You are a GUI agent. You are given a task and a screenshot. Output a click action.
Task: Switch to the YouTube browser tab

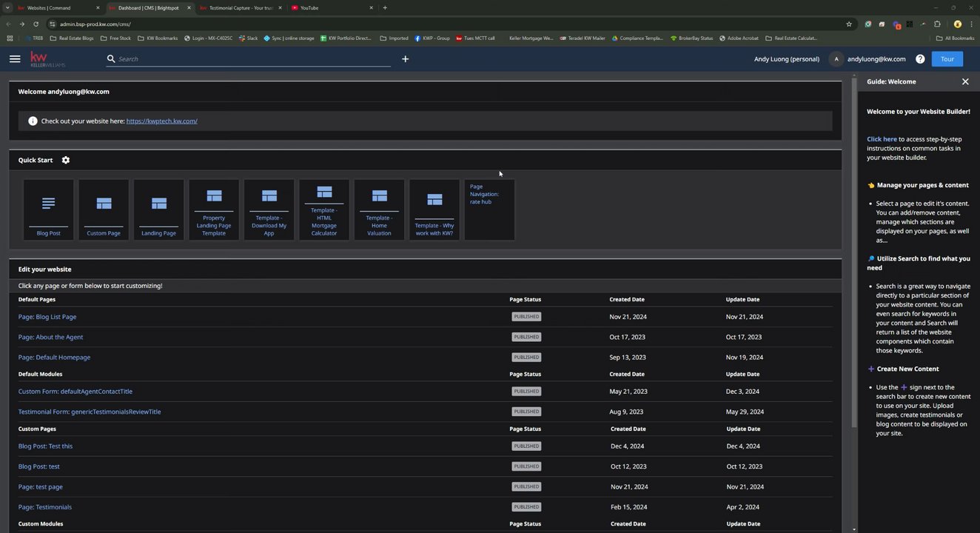331,7
